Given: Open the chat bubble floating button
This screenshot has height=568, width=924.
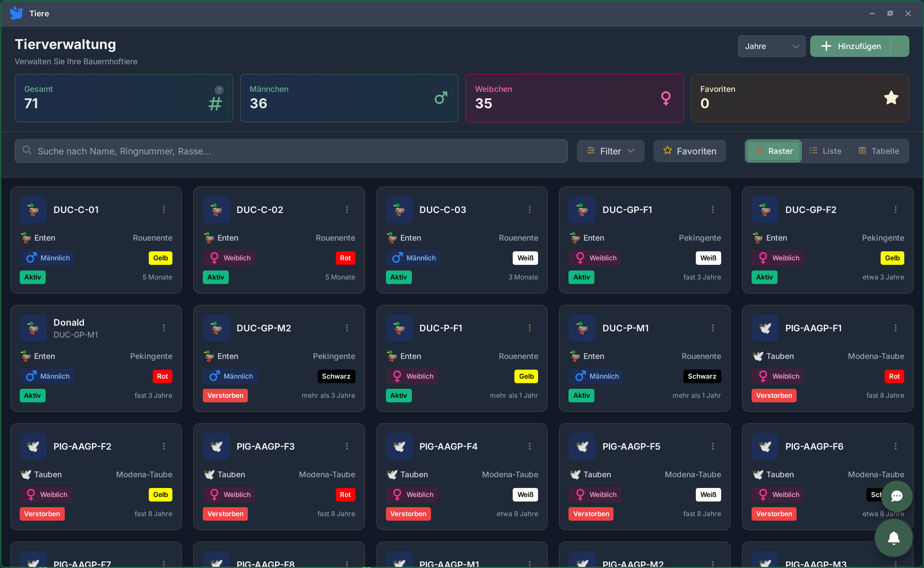Looking at the screenshot, I should [897, 496].
